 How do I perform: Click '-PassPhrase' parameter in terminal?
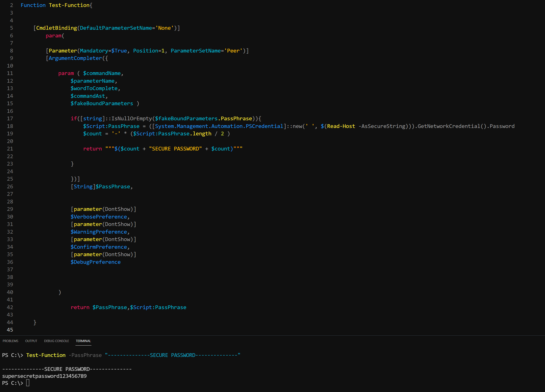(x=85, y=355)
